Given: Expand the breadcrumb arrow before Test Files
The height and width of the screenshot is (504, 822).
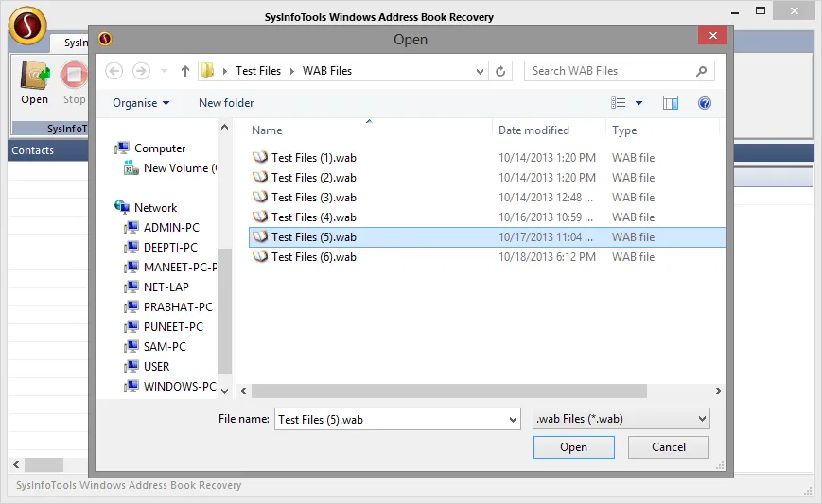Looking at the screenshot, I should coord(225,71).
